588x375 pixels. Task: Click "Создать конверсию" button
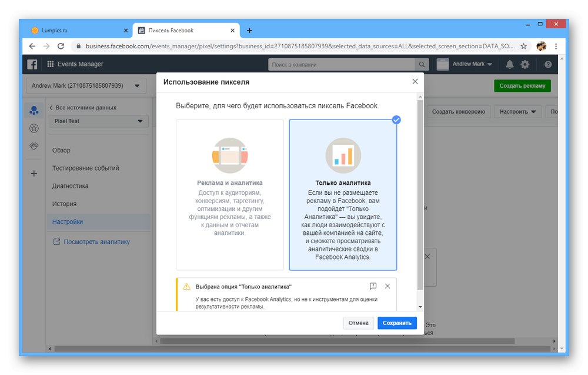458,111
